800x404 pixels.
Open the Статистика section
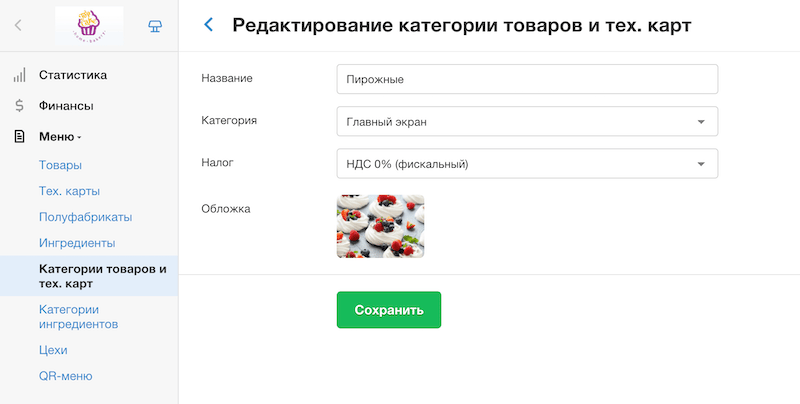point(73,75)
